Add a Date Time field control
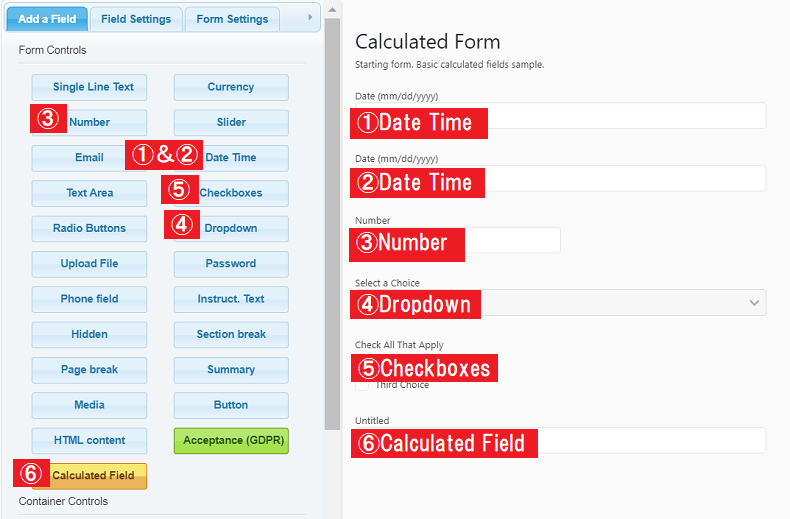 (x=231, y=158)
